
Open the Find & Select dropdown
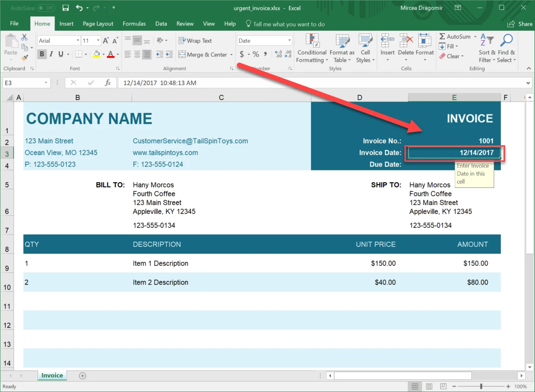(x=507, y=48)
